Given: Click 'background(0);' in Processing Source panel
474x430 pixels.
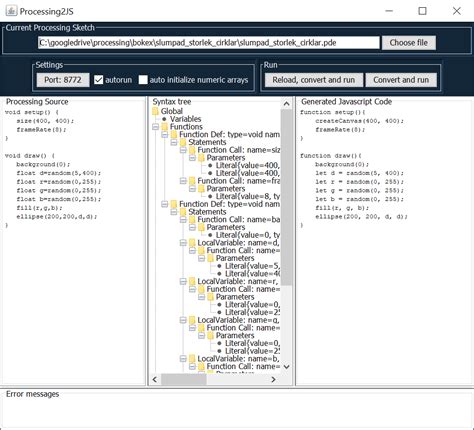Looking at the screenshot, I should point(43,164).
